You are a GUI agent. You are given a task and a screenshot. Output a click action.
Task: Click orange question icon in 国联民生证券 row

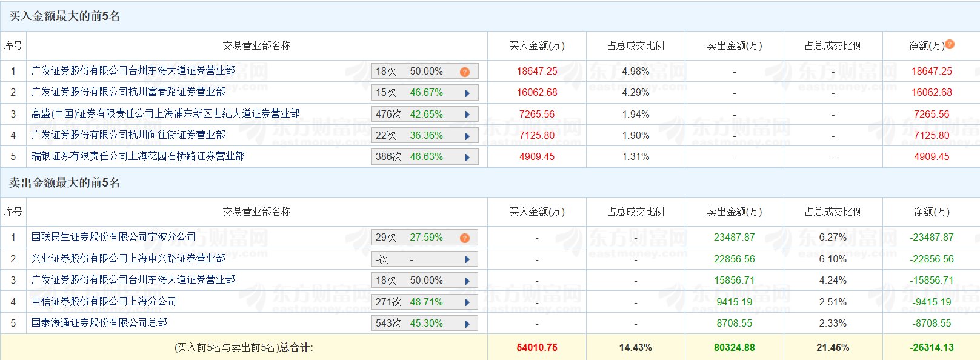tap(465, 238)
